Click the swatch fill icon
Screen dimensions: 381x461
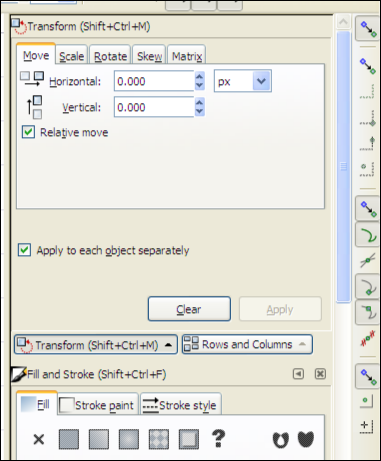pyautogui.click(x=189, y=439)
